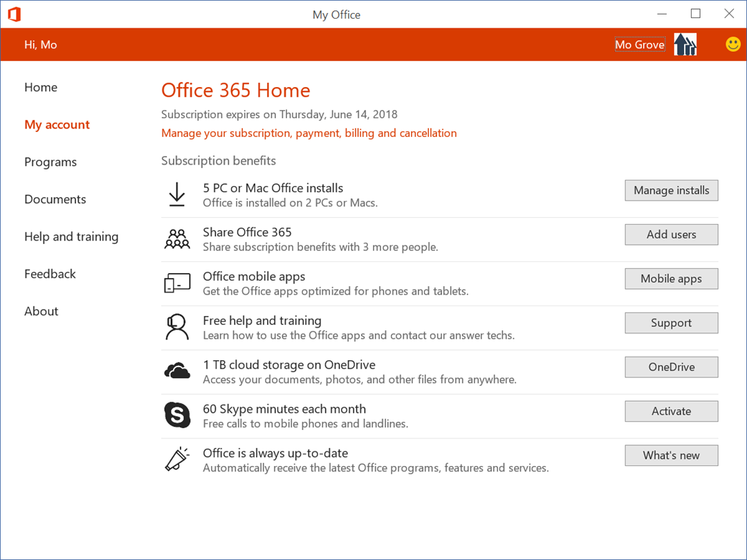Click the OneDrive button
The image size is (747, 560).
coord(671,367)
